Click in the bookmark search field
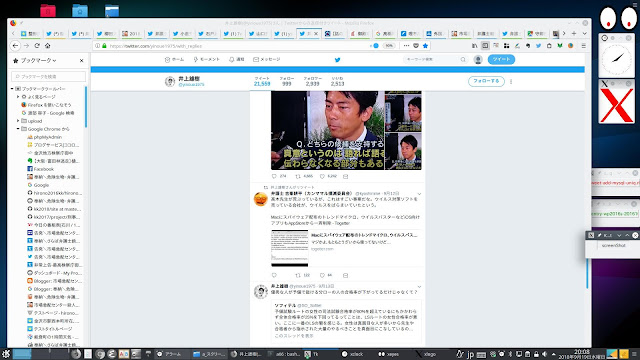Screen dimensions: 640x360 click(49, 76)
